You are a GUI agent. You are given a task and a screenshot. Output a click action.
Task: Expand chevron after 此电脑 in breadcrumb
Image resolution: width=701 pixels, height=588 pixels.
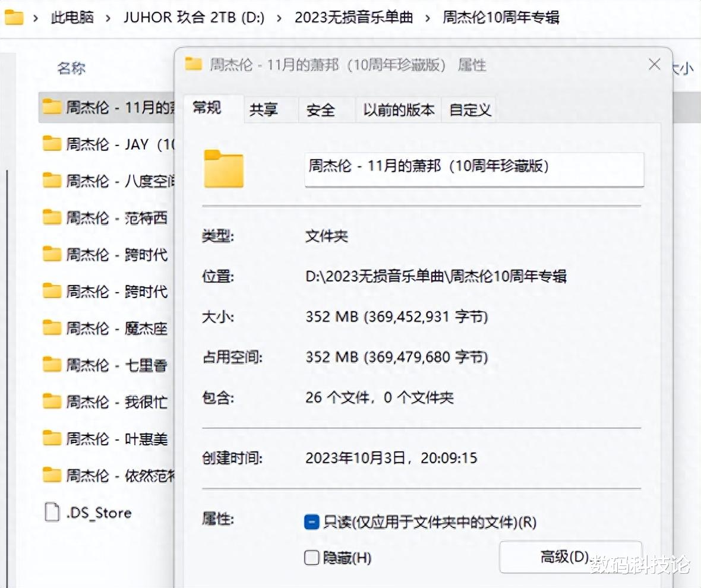click(x=108, y=18)
